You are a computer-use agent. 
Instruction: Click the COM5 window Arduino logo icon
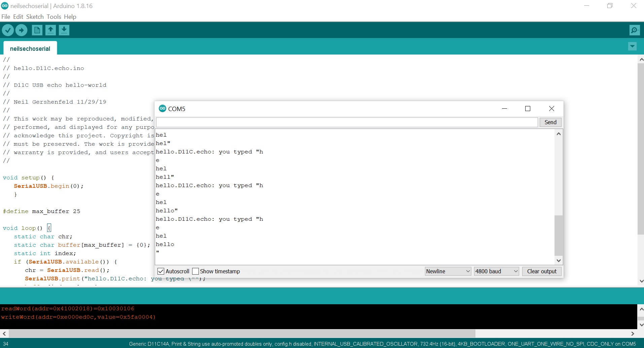[163, 108]
